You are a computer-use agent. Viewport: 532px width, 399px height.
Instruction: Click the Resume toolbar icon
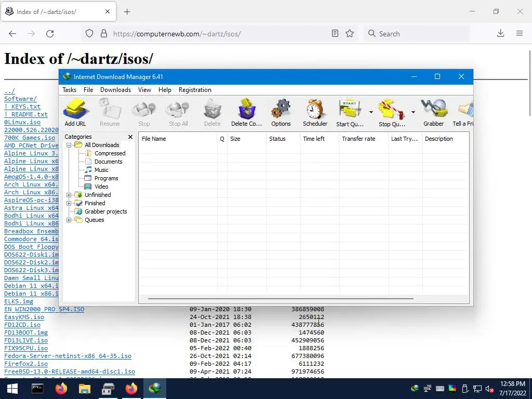110,113
